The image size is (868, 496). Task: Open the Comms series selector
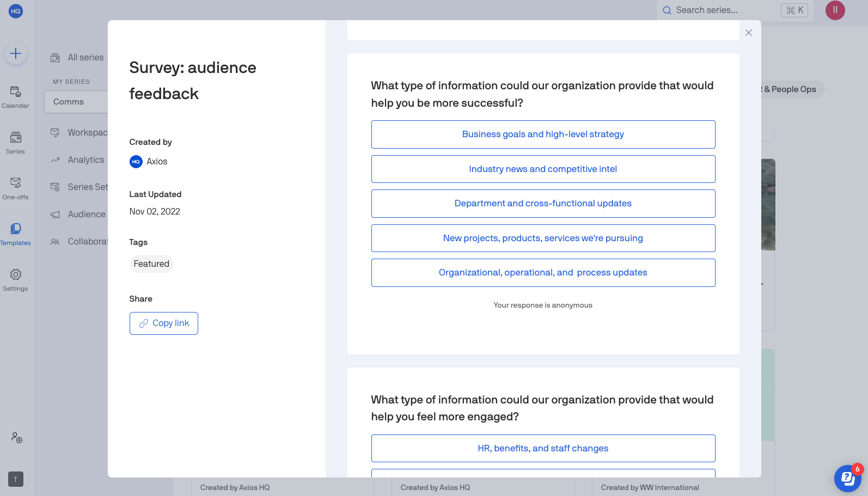click(76, 102)
